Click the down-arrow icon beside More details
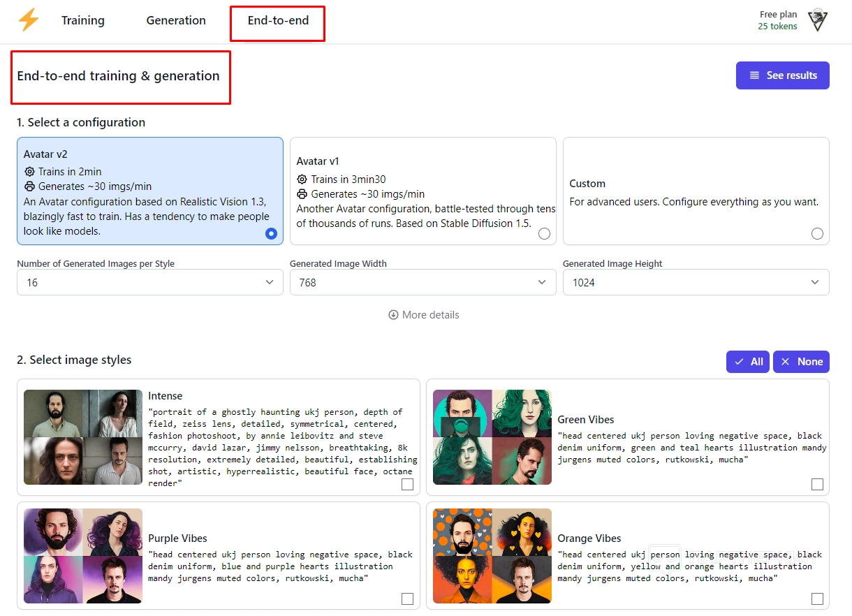 point(393,315)
